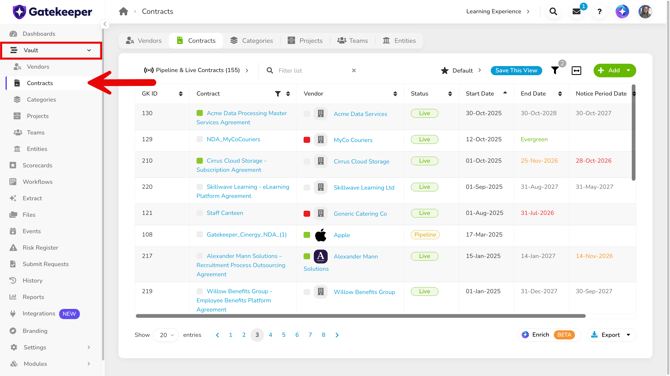This screenshot has width=670, height=376.
Task: Click the horizontal table scrollbar
Action: (361, 316)
